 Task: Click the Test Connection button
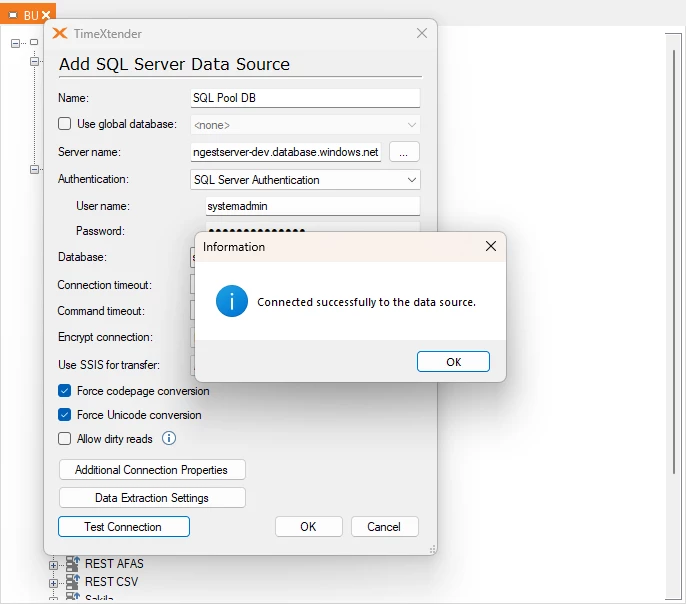pos(123,527)
